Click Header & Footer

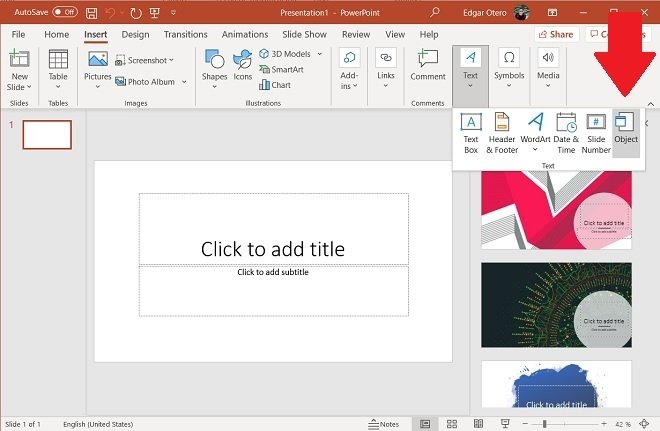click(502, 133)
